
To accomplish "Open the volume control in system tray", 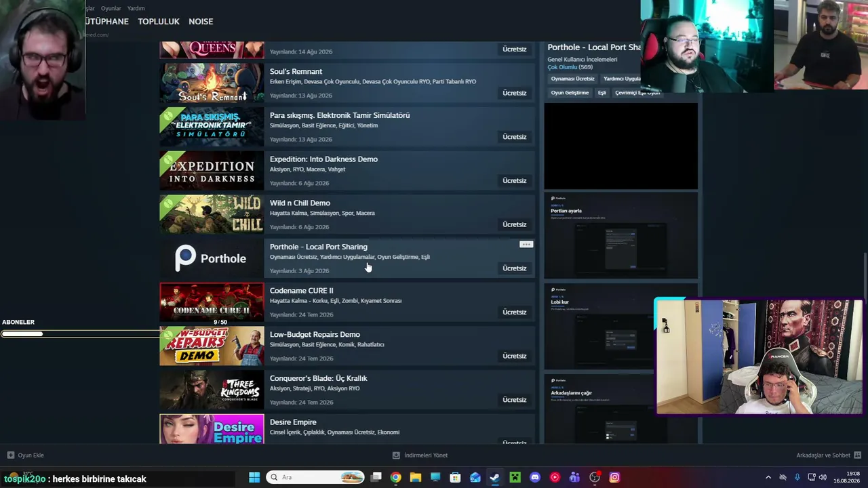I will point(823,477).
